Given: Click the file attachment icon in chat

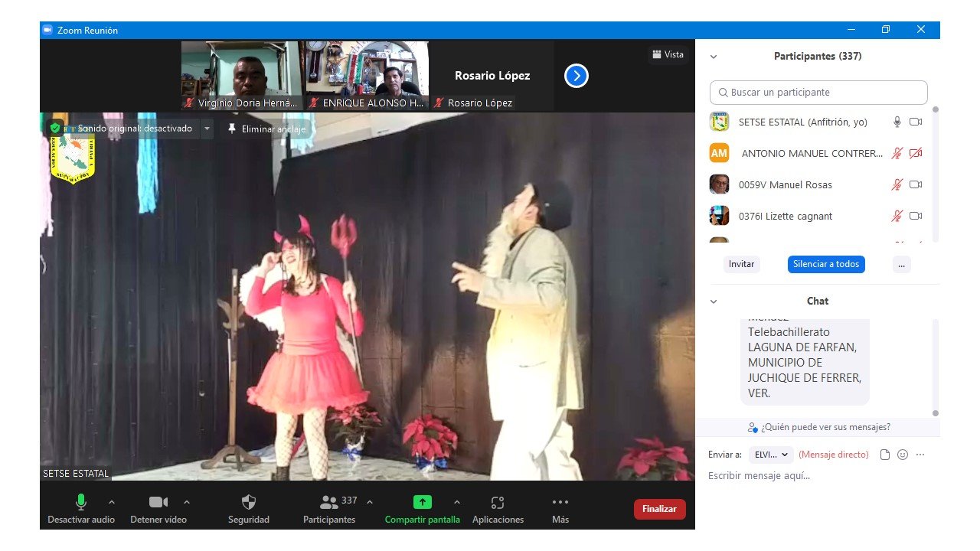Looking at the screenshot, I should [x=885, y=455].
